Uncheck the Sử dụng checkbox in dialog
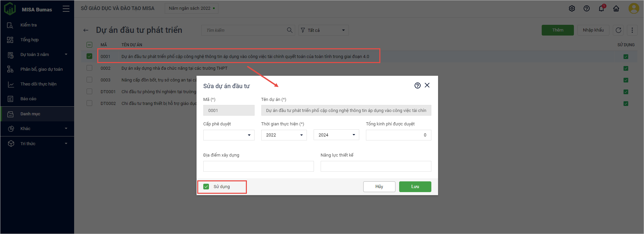This screenshot has height=234, width=644. click(206, 187)
